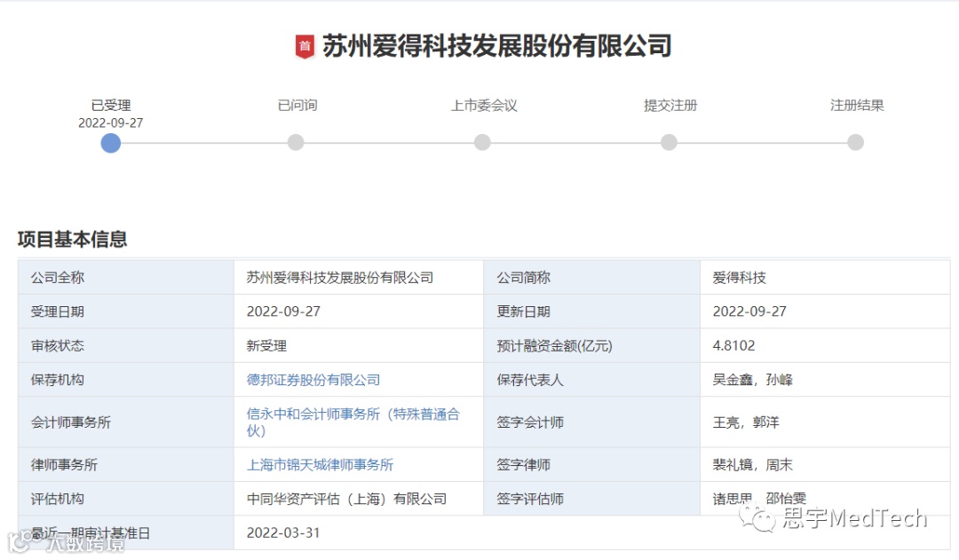Click the 更新日期 label cell
This screenshot has height=560, width=959.
tap(592, 312)
